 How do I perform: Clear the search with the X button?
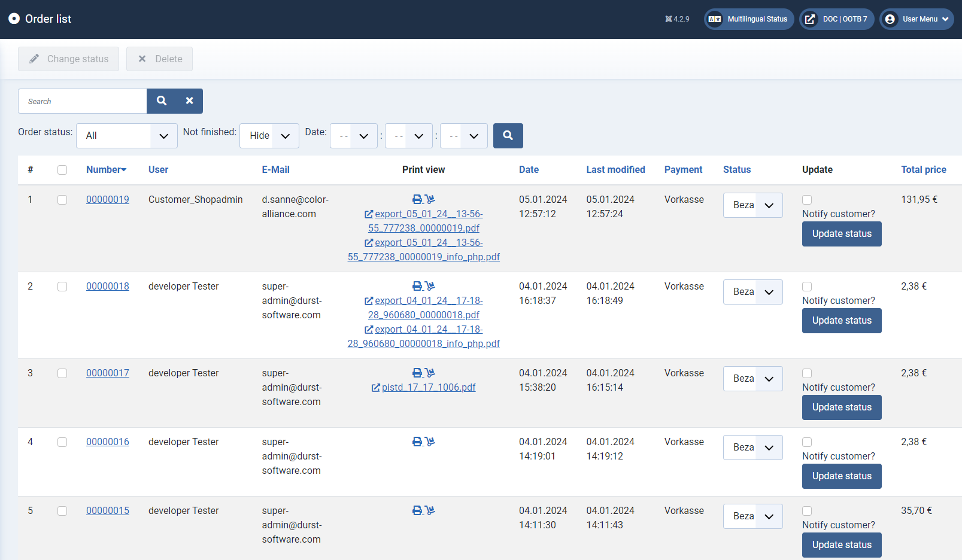pos(189,101)
